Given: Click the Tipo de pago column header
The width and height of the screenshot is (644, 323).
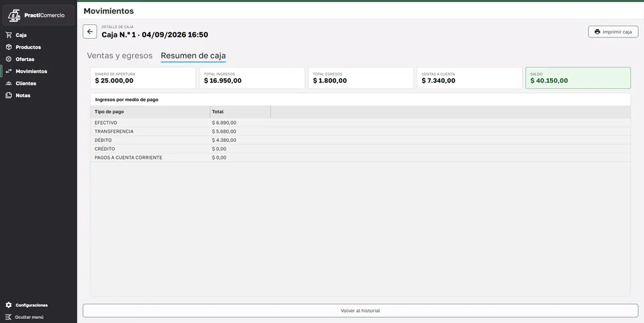Looking at the screenshot, I should pyautogui.click(x=150, y=112).
